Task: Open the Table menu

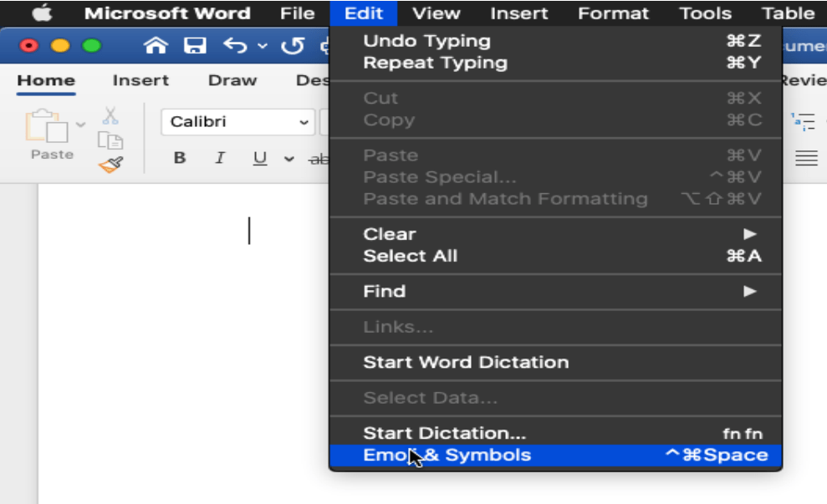Action: pyautogui.click(x=788, y=13)
